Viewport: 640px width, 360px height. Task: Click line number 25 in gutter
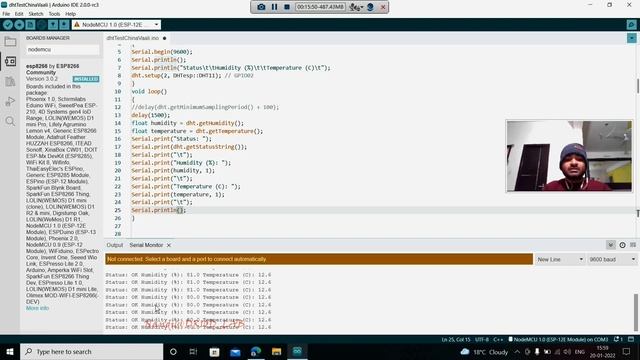(x=118, y=210)
